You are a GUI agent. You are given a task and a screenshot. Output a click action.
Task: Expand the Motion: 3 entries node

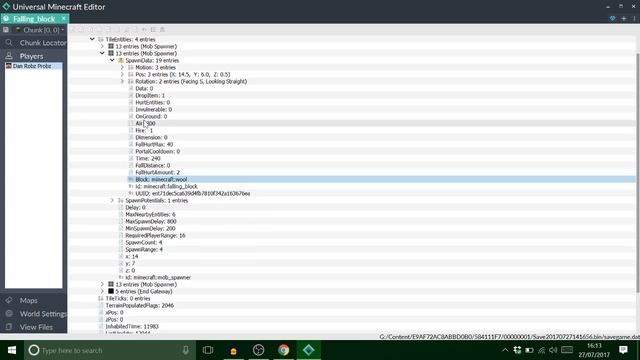coord(122,67)
